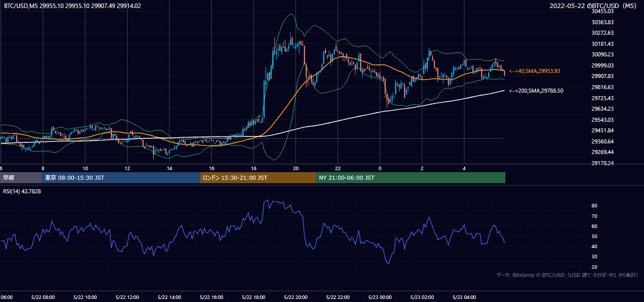Click the '2022-05-22 のBTC/USD（M5）' chart title
This screenshot has width=644, height=302.
[594, 6]
